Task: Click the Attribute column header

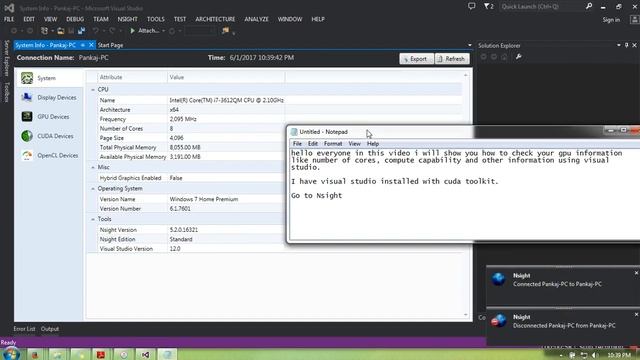Action: pos(132,77)
